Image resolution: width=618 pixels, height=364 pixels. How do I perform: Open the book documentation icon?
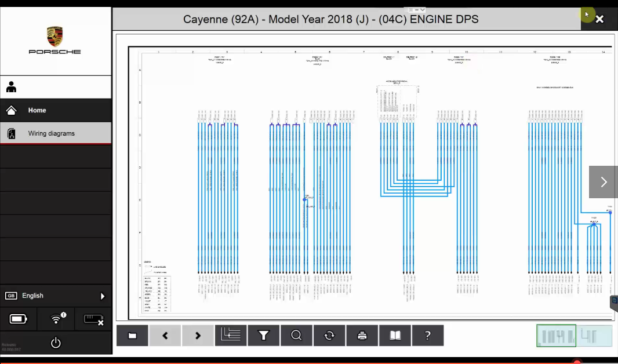pos(395,336)
